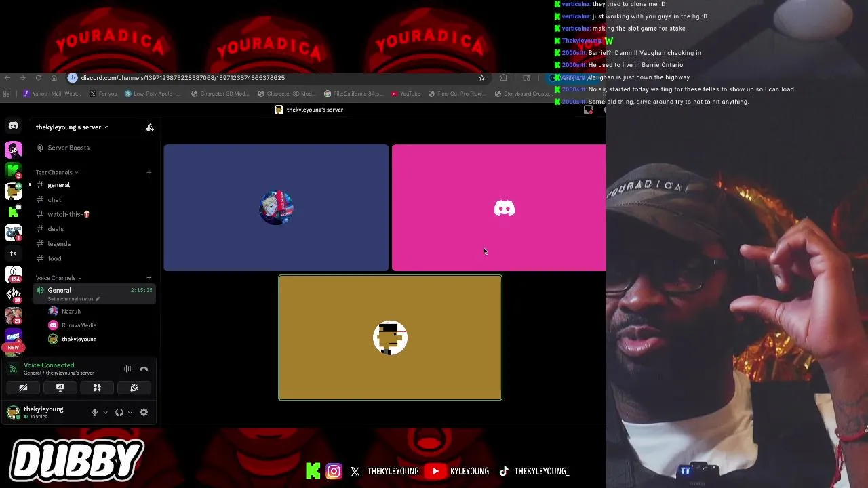This screenshot has height=488, width=868.
Task: Start screen share button
Action: [x=60, y=388]
